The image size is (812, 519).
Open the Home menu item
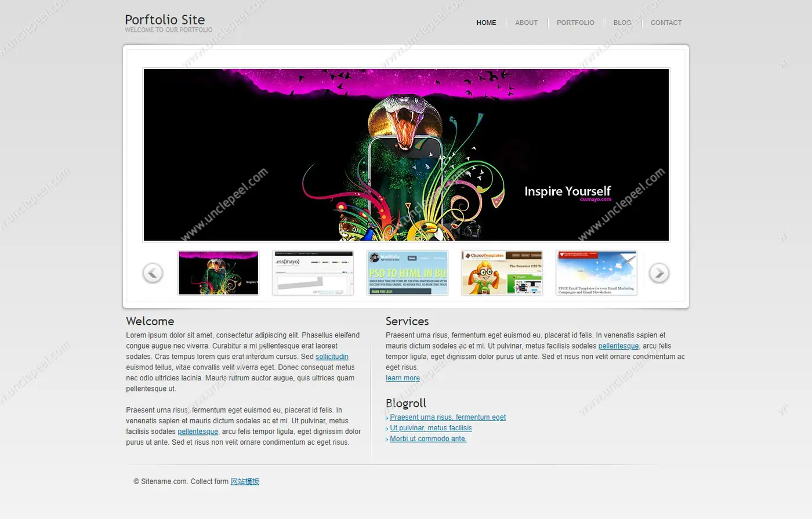pyautogui.click(x=486, y=23)
